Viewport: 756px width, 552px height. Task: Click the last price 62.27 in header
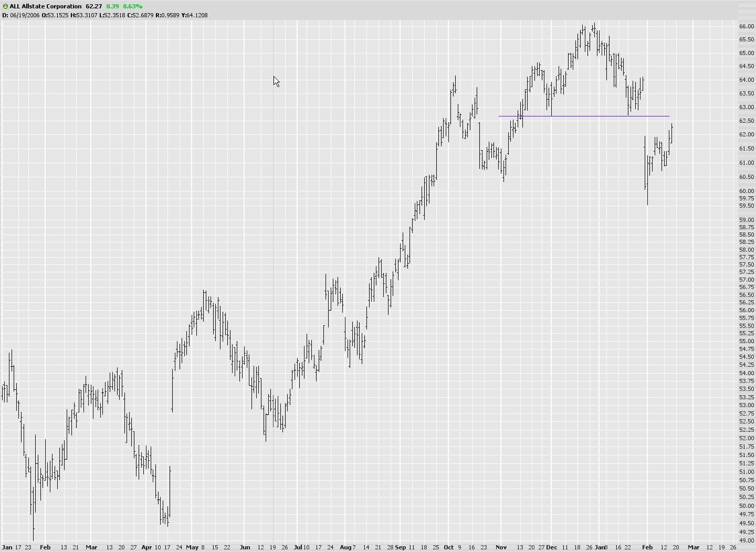(94, 6)
